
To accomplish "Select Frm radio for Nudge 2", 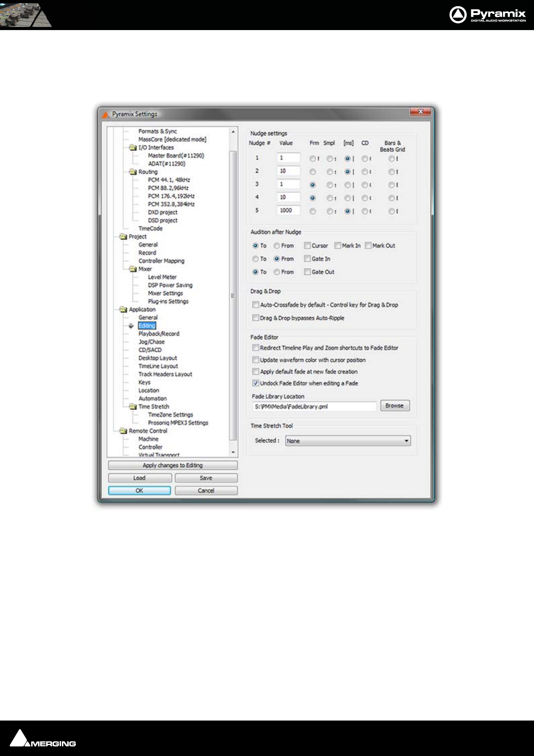I will pos(312,171).
